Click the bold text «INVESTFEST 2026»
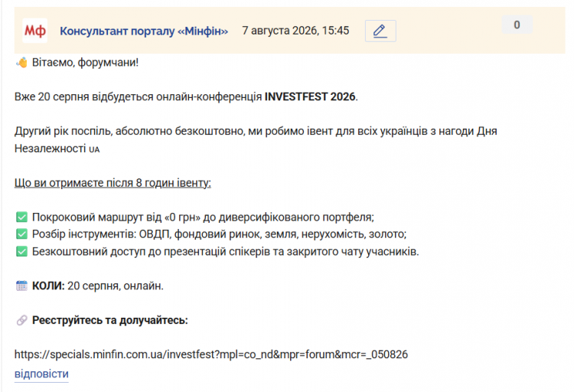Screen dimensions: 574x392 click(x=310, y=96)
